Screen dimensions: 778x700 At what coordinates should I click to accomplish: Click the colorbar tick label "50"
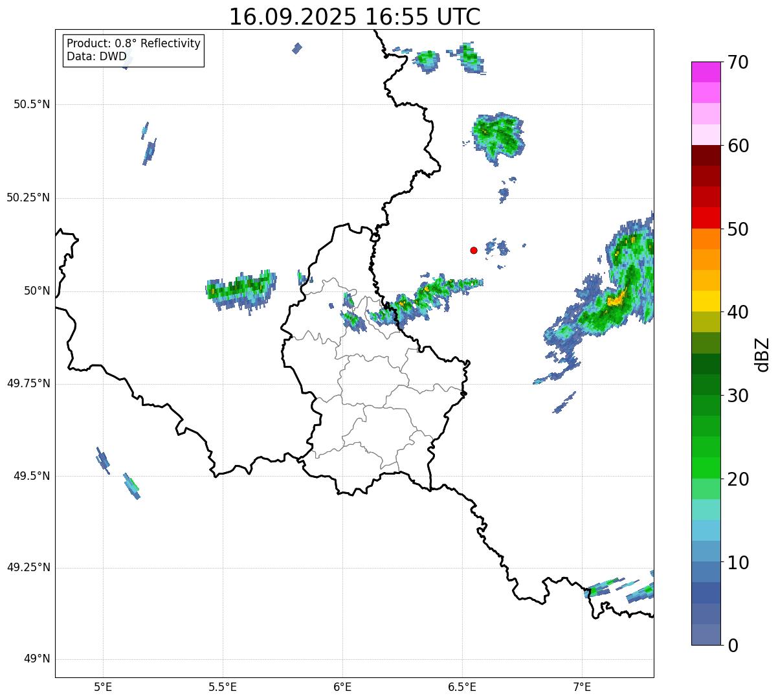click(738, 229)
